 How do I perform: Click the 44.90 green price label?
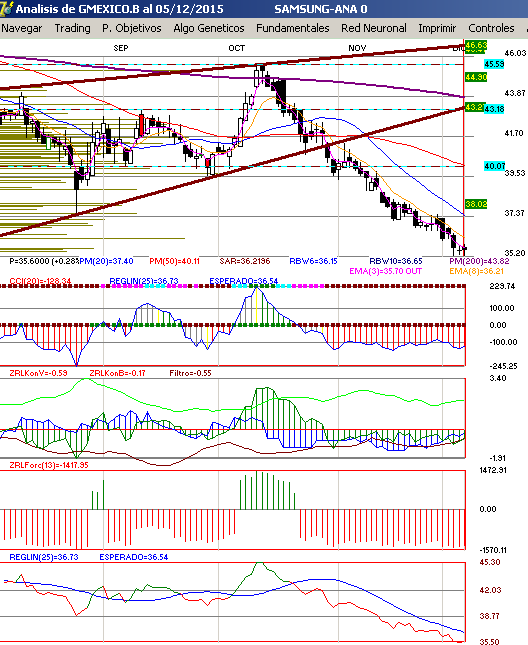coord(476,77)
